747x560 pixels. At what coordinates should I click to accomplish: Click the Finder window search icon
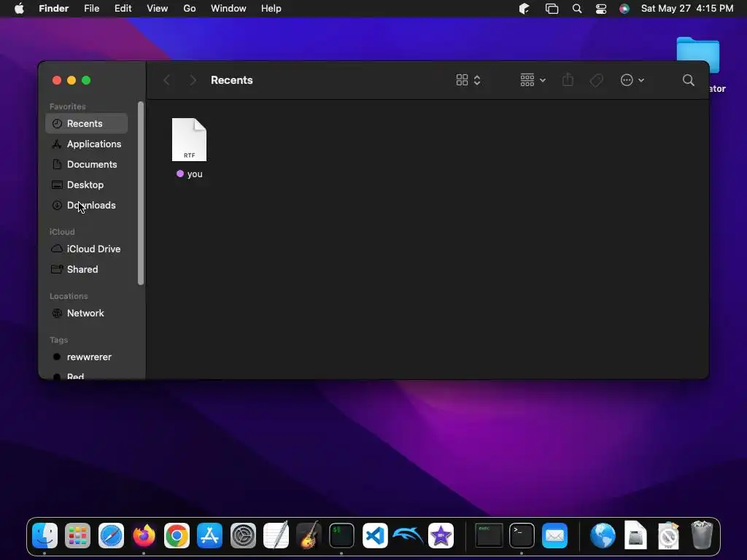(689, 80)
